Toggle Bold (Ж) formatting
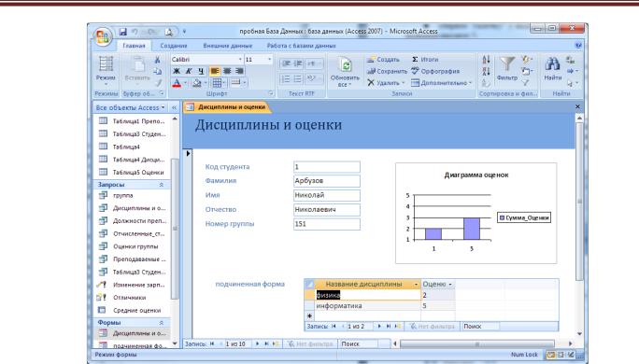This screenshot has width=639, height=364. pyautogui.click(x=177, y=71)
